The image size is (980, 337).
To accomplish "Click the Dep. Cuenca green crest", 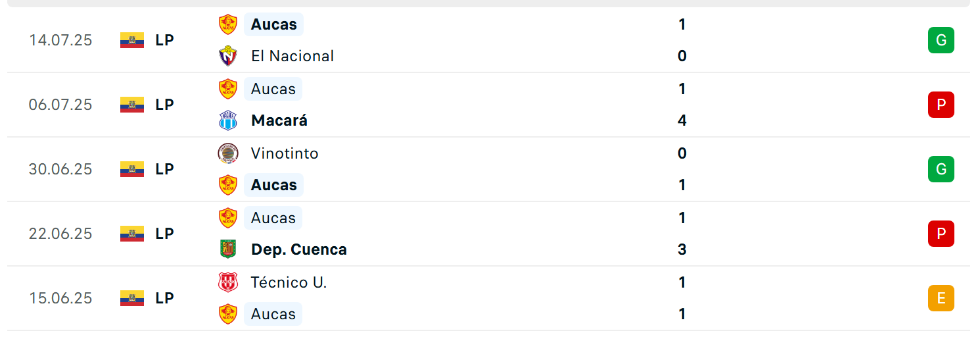I will (x=228, y=249).
